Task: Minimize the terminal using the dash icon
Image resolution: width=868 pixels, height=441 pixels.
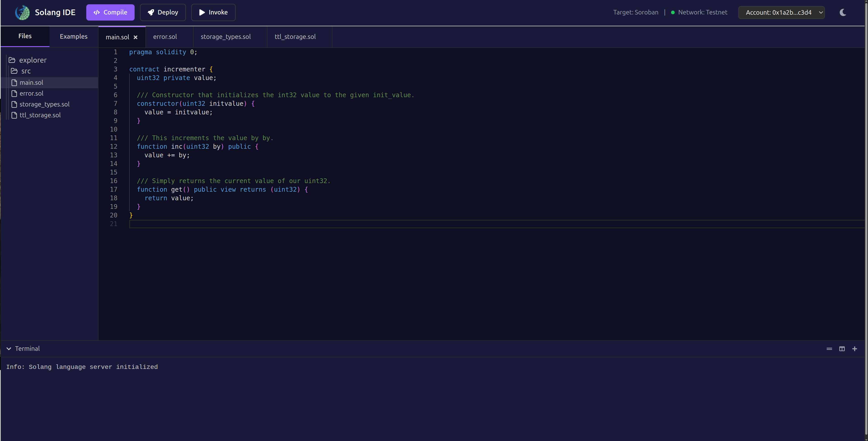Action: pyautogui.click(x=829, y=349)
